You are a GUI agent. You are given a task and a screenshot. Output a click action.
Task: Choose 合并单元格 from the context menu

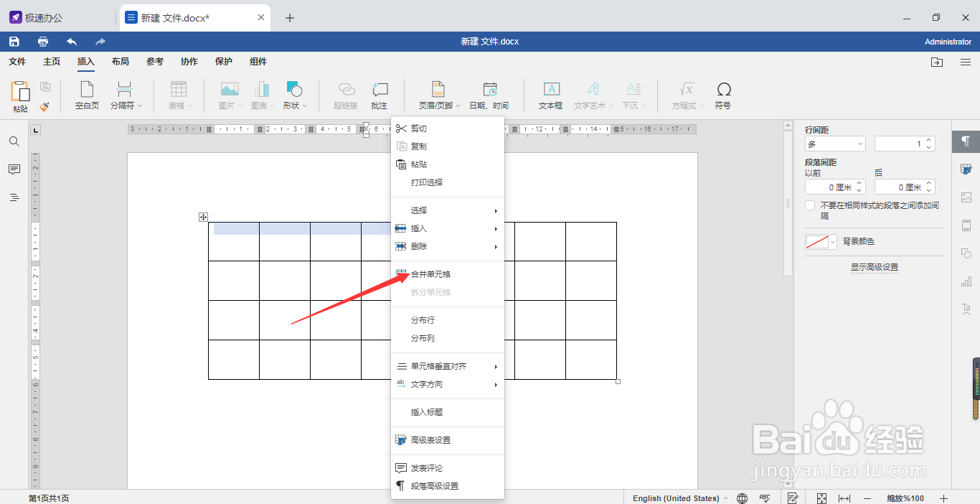click(x=430, y=273)
